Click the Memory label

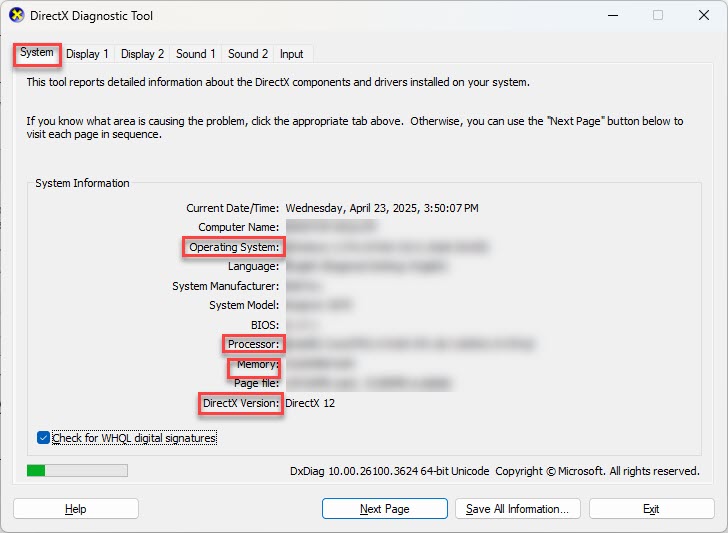click(x=257, y=364)
